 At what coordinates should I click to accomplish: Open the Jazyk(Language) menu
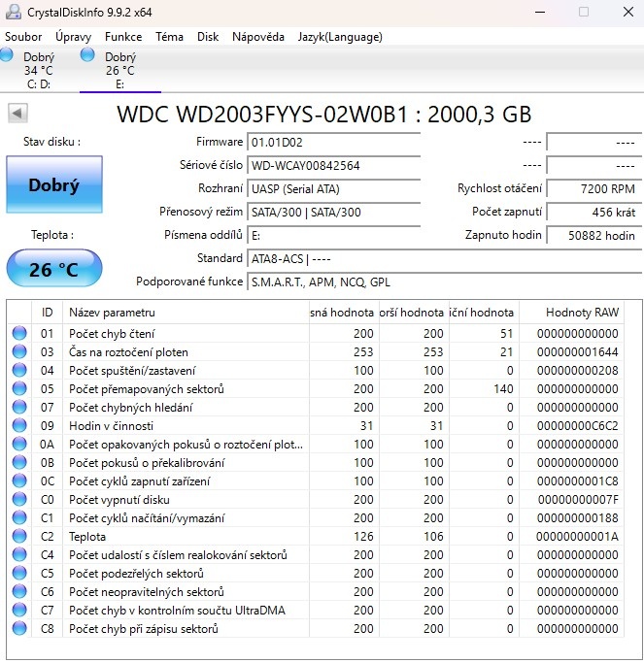tap(340, 37)
